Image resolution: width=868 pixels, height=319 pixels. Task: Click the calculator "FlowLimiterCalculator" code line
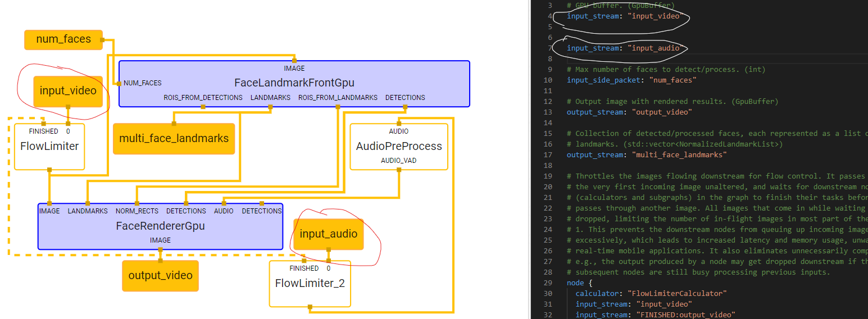point(651,294)
